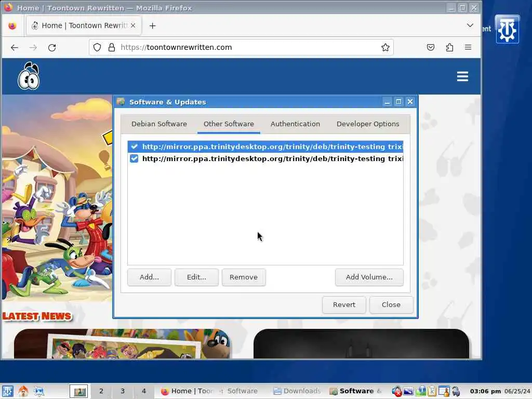The width and height of the screenshot is (532, 399).
Task: Click the Edit... button
Action: 196,277
